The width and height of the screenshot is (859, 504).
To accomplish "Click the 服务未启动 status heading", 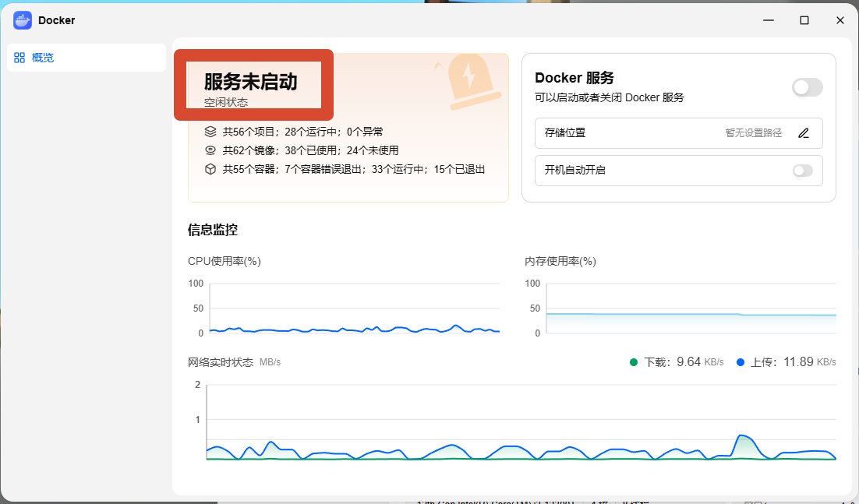I will pos(251,82).
